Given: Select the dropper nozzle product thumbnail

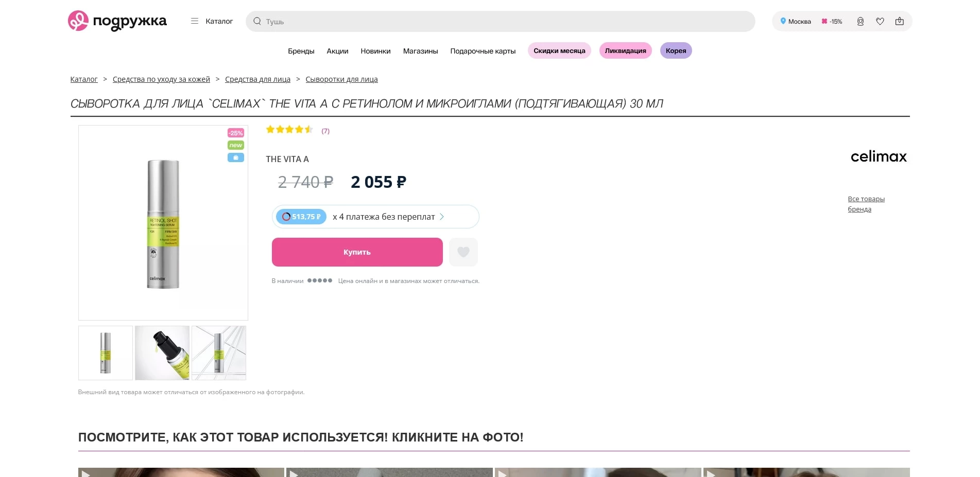Looking at the screenshot, I should [x=162, y=353].
